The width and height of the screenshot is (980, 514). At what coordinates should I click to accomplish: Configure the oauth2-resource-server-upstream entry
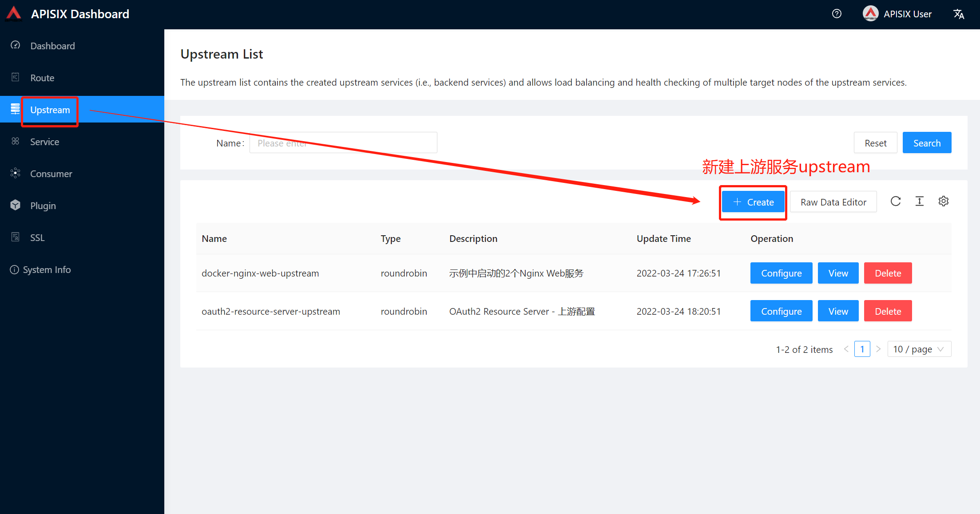coord(781,311)
